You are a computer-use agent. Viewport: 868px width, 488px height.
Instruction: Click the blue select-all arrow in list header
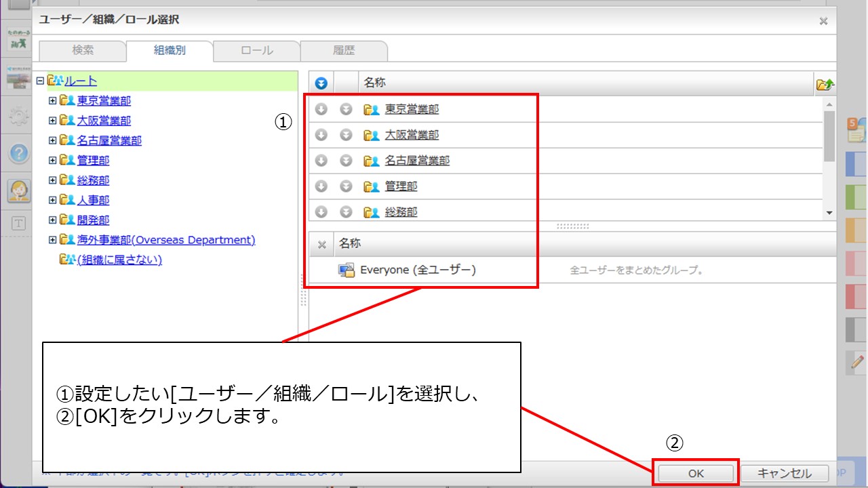(x=321, y=83)
